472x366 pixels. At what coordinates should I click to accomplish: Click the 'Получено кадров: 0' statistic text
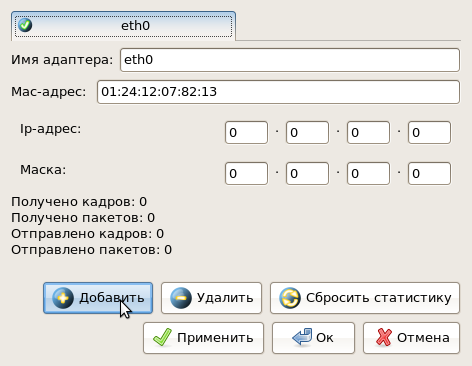click(x=79, y=202)
